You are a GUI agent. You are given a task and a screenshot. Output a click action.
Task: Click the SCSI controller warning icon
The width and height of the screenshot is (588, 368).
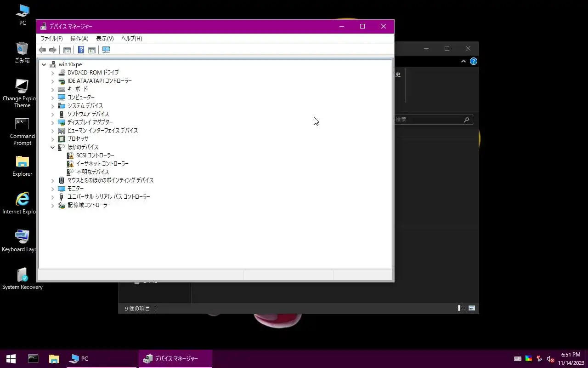click(x=70, y=155)
